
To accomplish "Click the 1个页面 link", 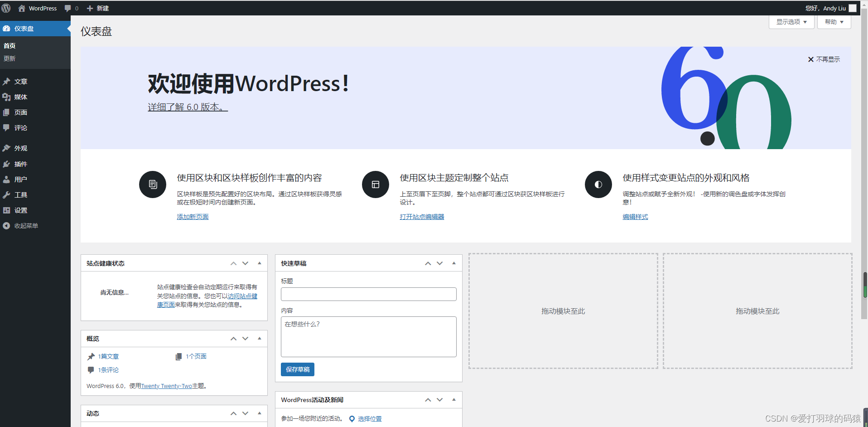I will click(196, 357).
